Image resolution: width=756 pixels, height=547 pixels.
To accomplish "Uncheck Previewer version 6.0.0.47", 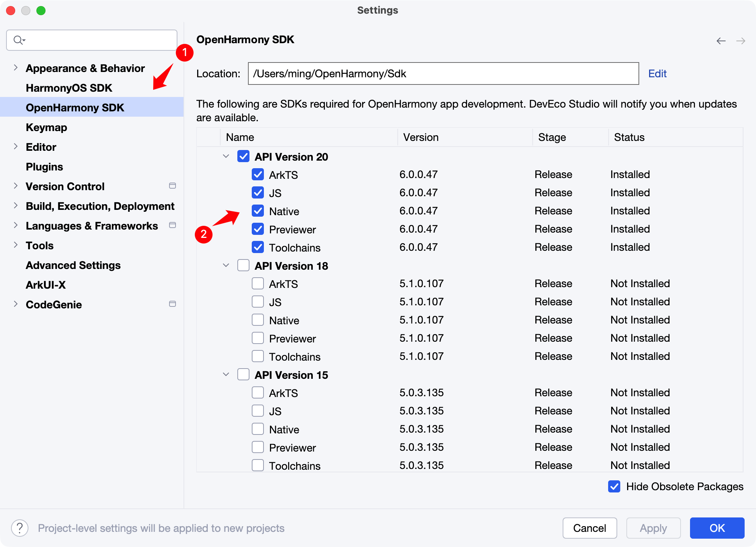I will pyautogui.click(x=258, y=229).
